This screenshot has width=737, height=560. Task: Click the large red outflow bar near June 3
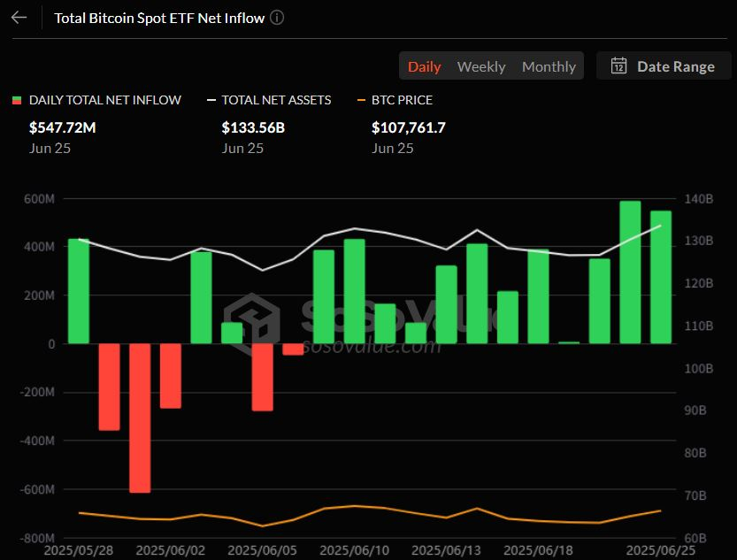tap(138, 416)
